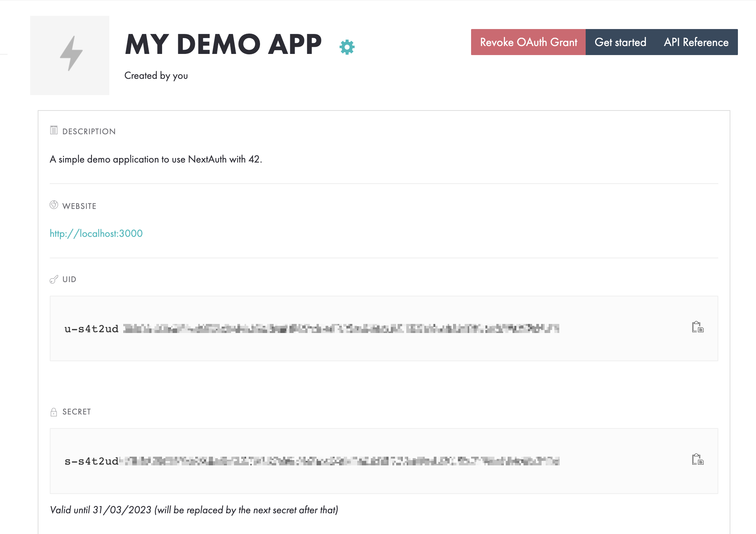Click the Description notepad icon
This screenshot has height=534, width=756.
(x=54, y=130)
